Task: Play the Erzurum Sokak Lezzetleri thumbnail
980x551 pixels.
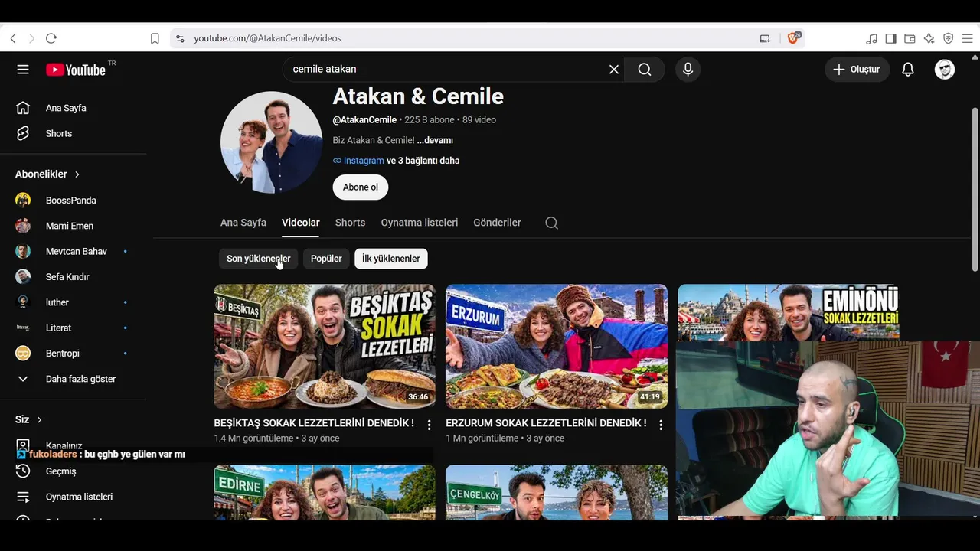Action: [557, 347]
